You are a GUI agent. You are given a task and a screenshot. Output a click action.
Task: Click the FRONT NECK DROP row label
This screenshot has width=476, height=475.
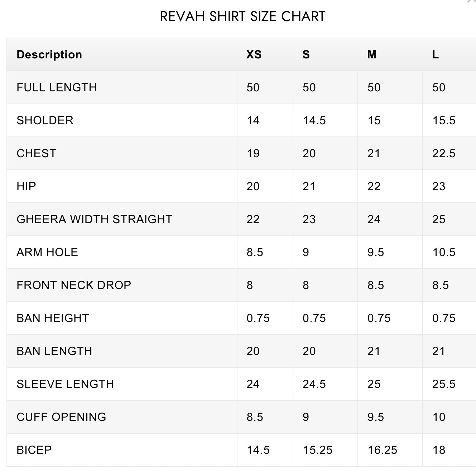click(74, 285)
